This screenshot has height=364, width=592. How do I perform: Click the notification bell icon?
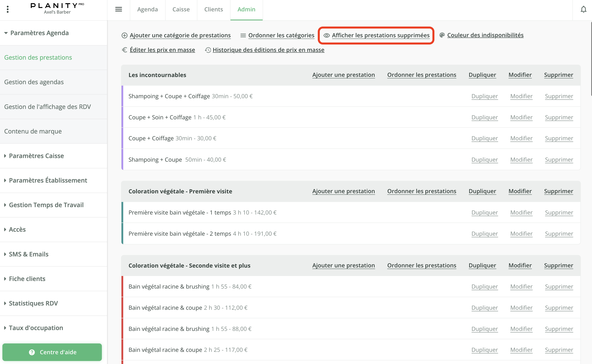pos(583,9)
